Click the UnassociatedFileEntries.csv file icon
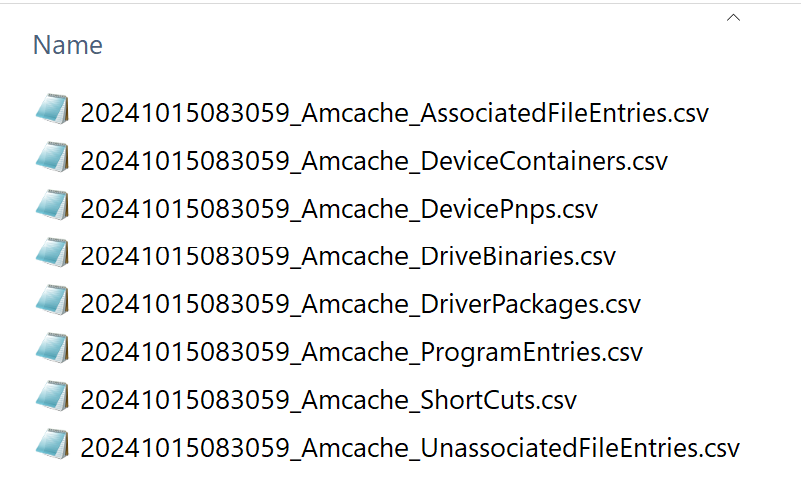The height and width of the screenshot is (495, 801). coord(51,446)
